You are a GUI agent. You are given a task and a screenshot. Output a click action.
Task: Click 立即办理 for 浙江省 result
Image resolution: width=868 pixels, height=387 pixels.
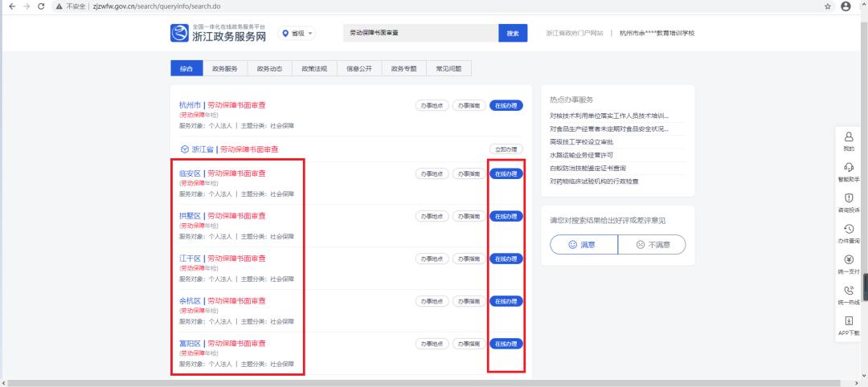coord(506,149)
